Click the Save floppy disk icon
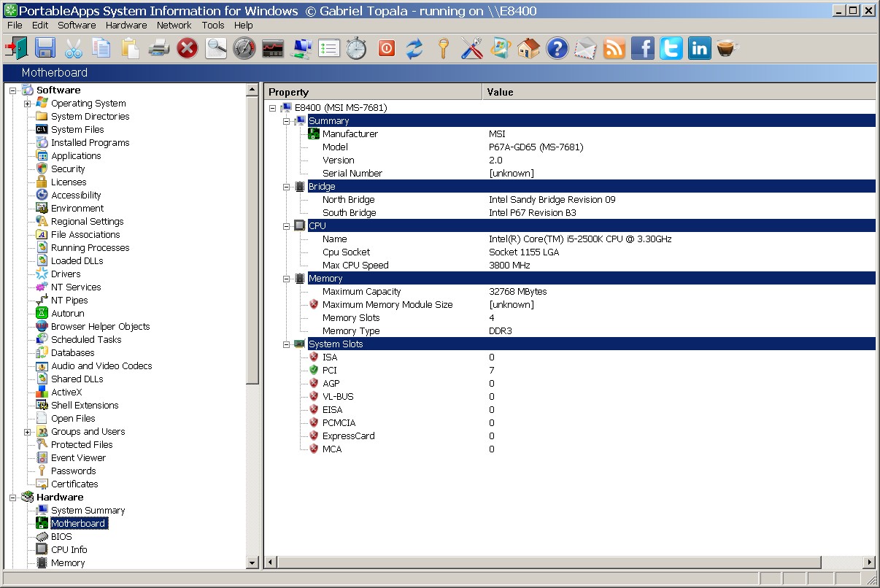880x588 pixels. click(x=45, y=48)
